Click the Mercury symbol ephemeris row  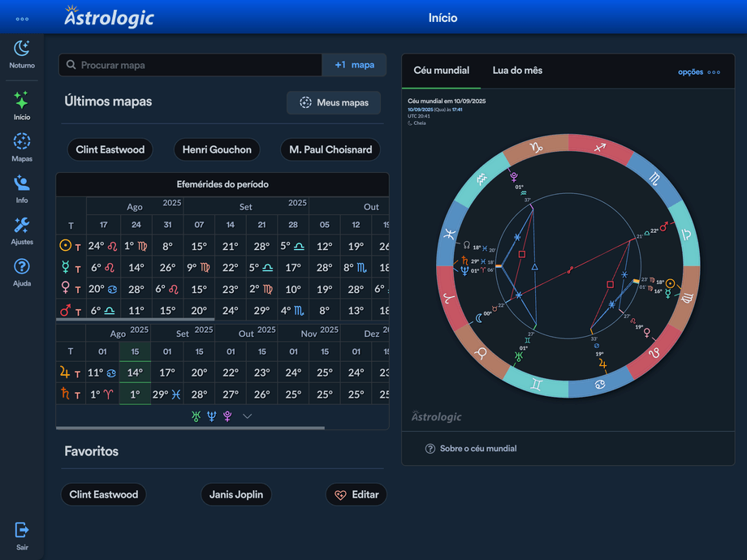pyautogui.click(x=65, y=267)
